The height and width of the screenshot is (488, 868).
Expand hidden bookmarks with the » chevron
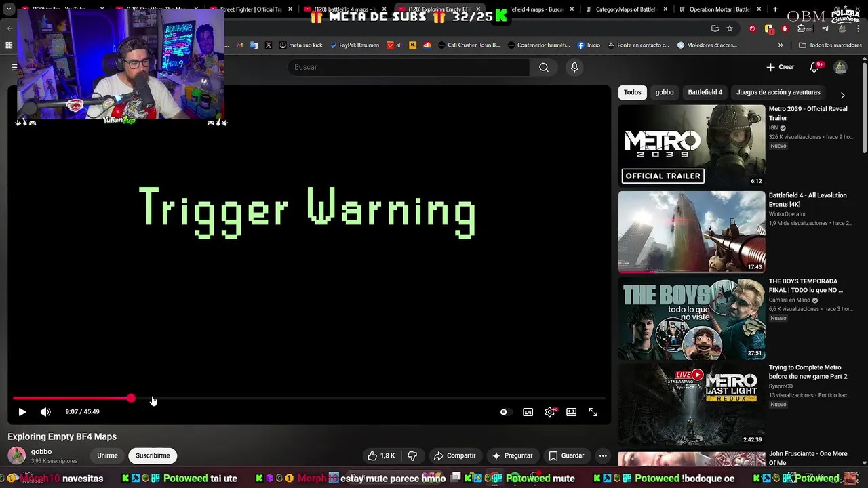781,45
